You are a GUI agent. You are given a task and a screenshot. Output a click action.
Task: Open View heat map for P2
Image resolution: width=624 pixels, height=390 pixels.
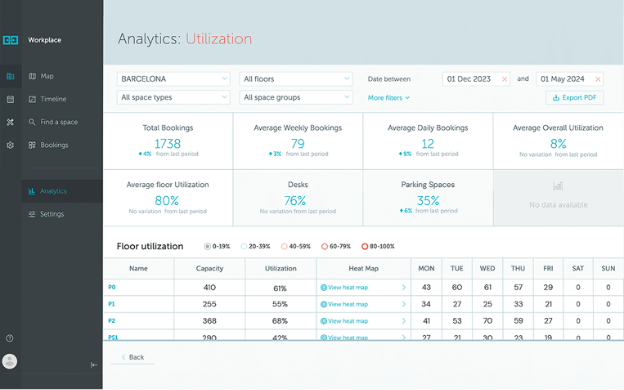click(348, 321)
